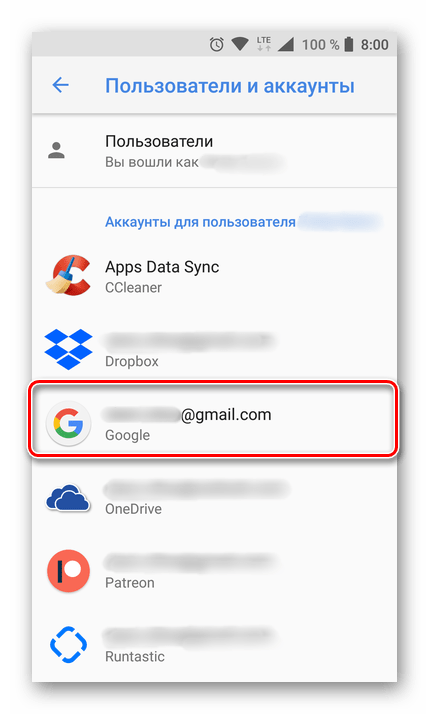
Task: Select the Dropbox account label
Action: [x=132, y=361]
